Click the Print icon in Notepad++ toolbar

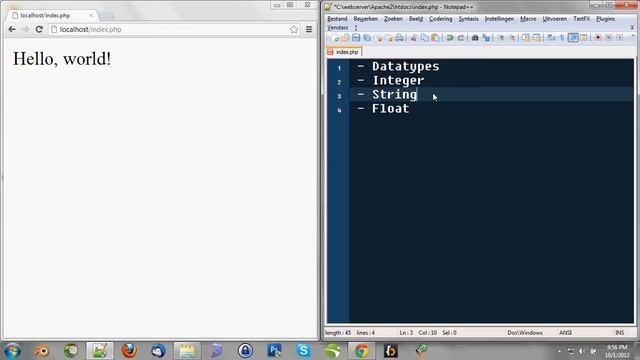[x=399, y=38]
